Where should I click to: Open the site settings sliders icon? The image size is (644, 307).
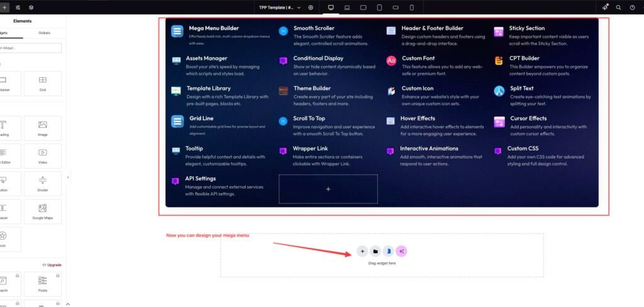[x=18, y=8]
